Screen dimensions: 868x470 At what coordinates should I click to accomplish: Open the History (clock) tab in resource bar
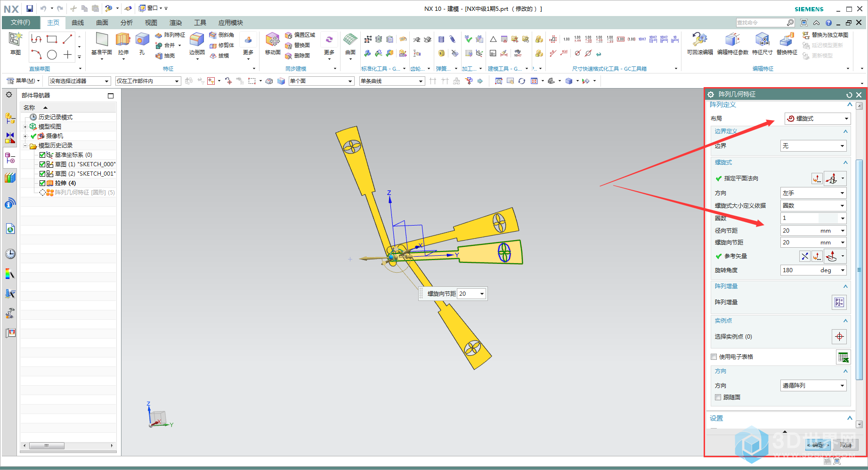point(10,254)
